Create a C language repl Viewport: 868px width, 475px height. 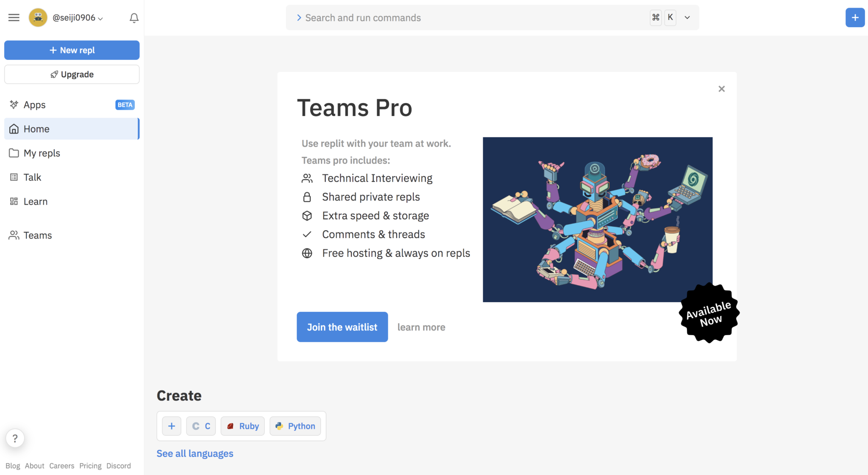201,426
